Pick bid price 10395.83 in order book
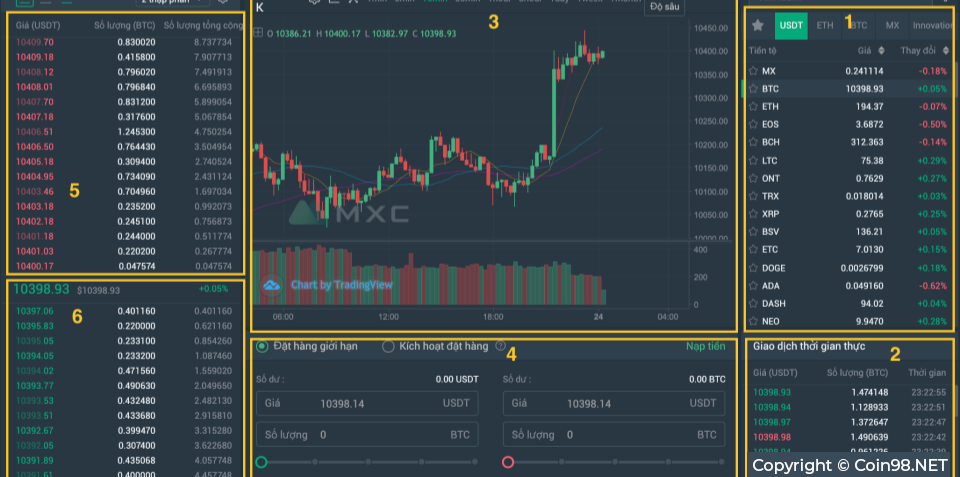960x477 pixels. pyautogui.click(x=35, y=326)
